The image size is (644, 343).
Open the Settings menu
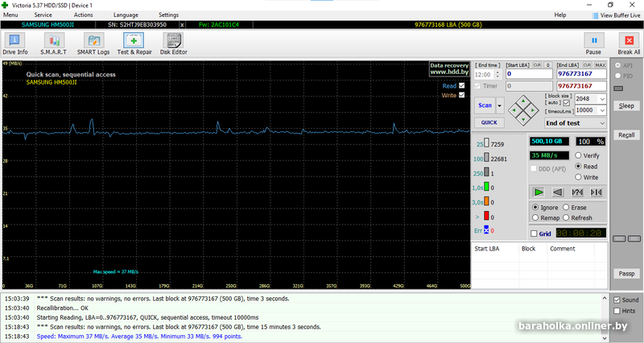169,14
